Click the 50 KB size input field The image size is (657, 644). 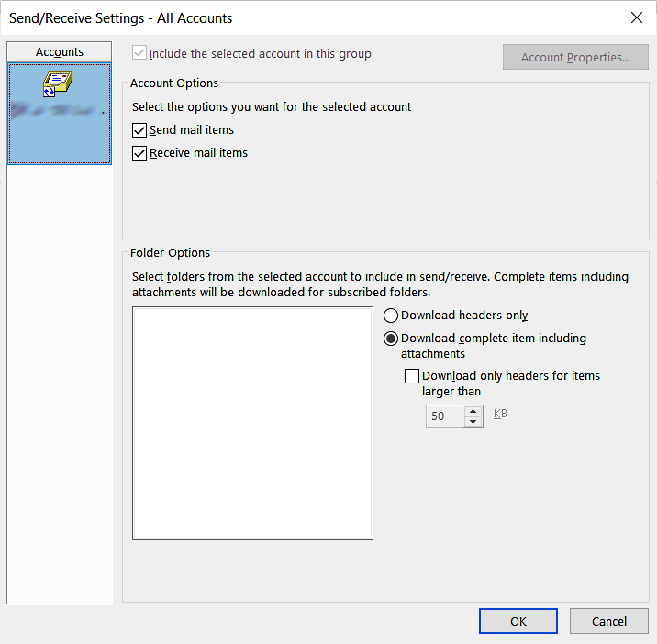pos(445,416)
